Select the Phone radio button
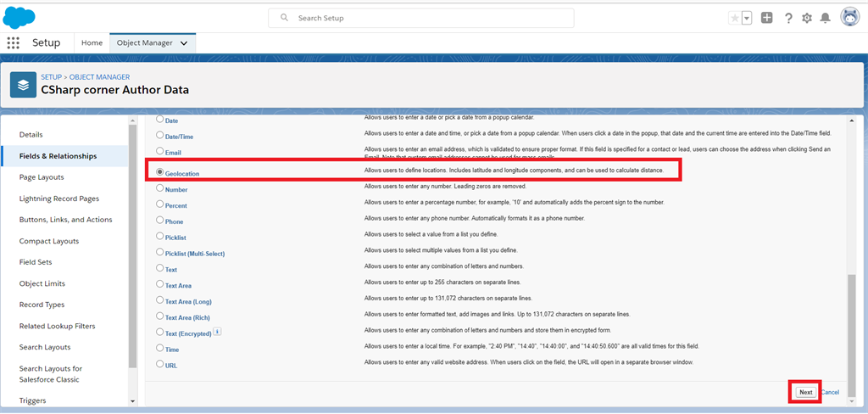Image resolution: width=868 pixels, height=414 pixels. [160, 220]
